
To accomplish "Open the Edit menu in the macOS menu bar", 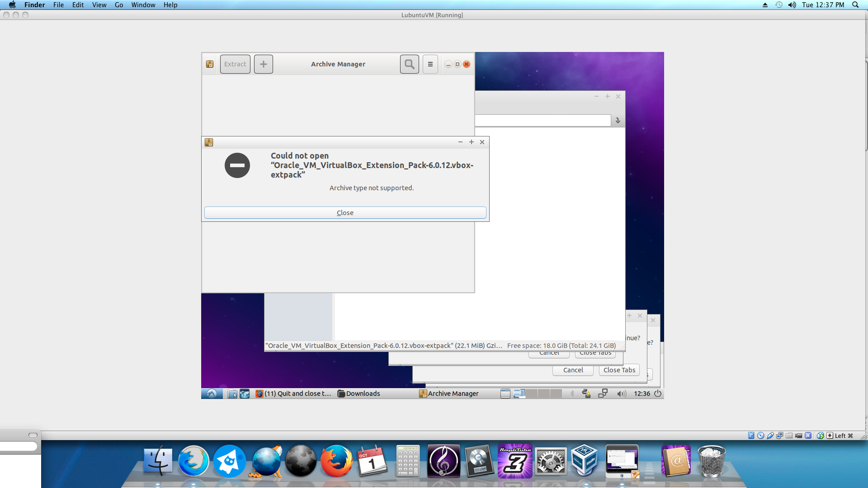I will 78,5.
